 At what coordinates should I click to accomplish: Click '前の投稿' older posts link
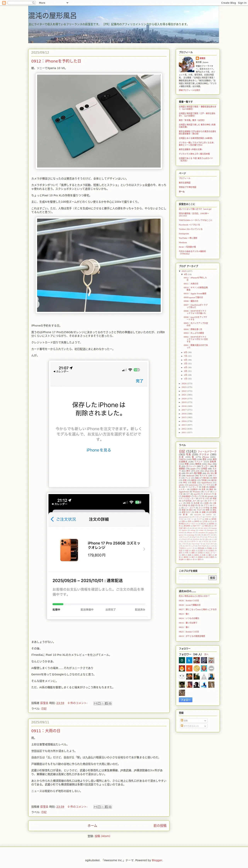(160, 826)
